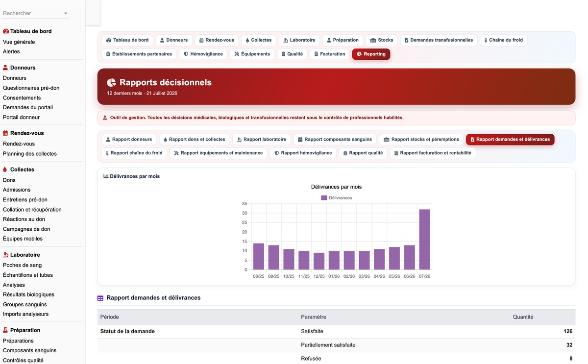Viewport: 588px width, 364px height.
Task: Show Rapport équipements et maintenance report
Action: (218, 153)
